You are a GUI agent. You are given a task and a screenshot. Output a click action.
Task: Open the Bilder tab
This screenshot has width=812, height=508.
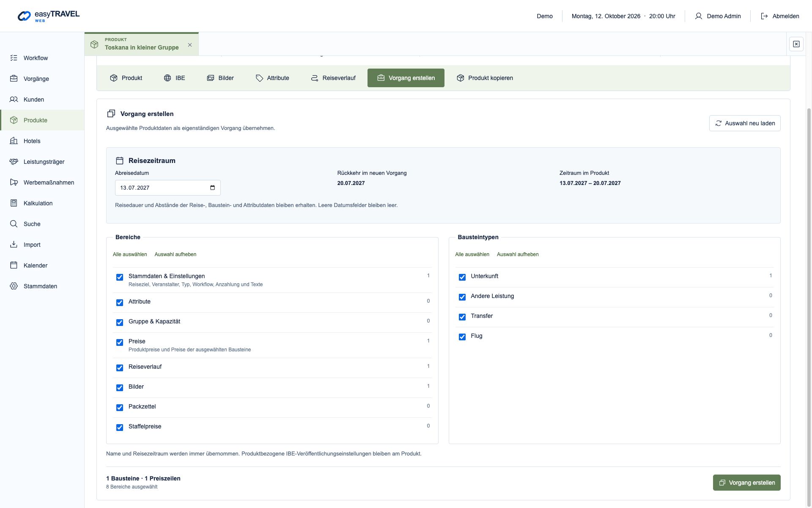pos(220,78)
